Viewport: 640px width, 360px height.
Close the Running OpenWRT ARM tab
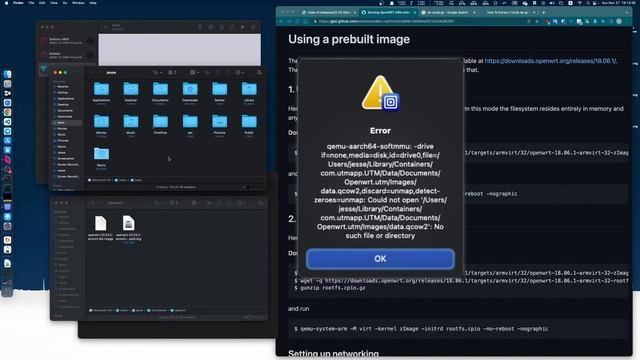tap(414, 13)
